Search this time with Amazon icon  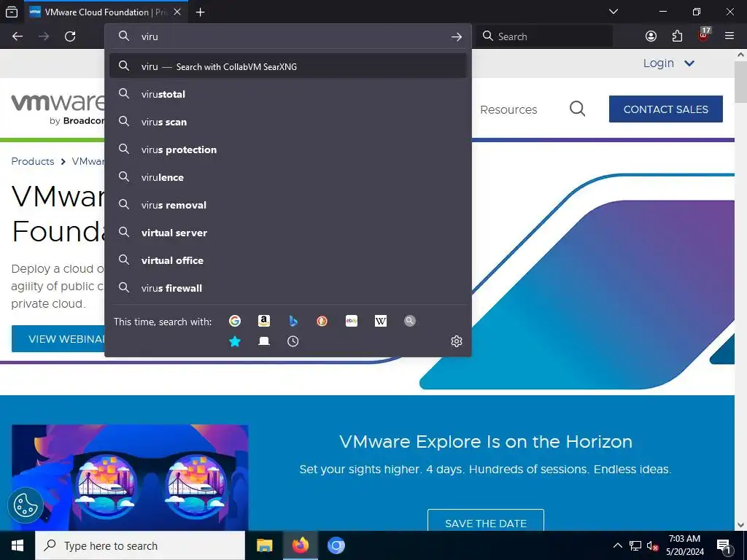click(264, 321)
